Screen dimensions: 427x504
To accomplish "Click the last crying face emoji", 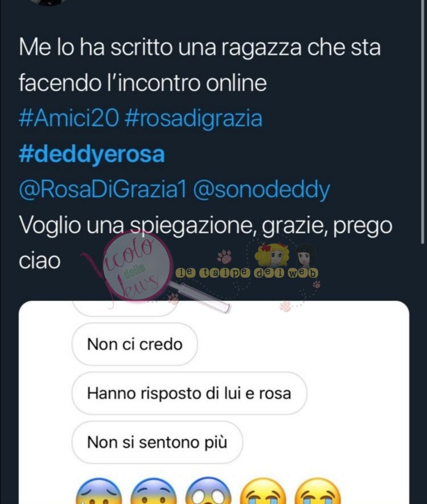I will coord(318,491).
